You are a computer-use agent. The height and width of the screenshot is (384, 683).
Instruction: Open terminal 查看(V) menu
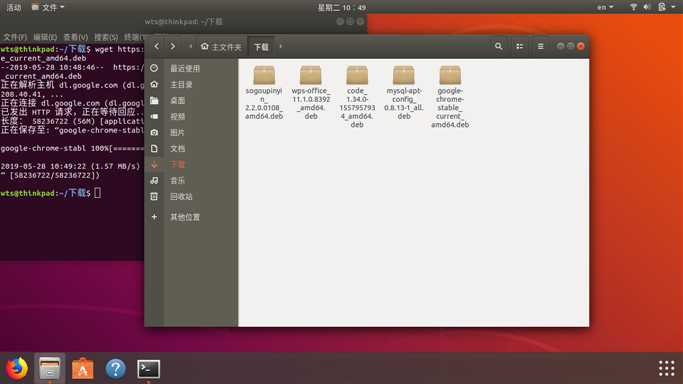point(75,37)
